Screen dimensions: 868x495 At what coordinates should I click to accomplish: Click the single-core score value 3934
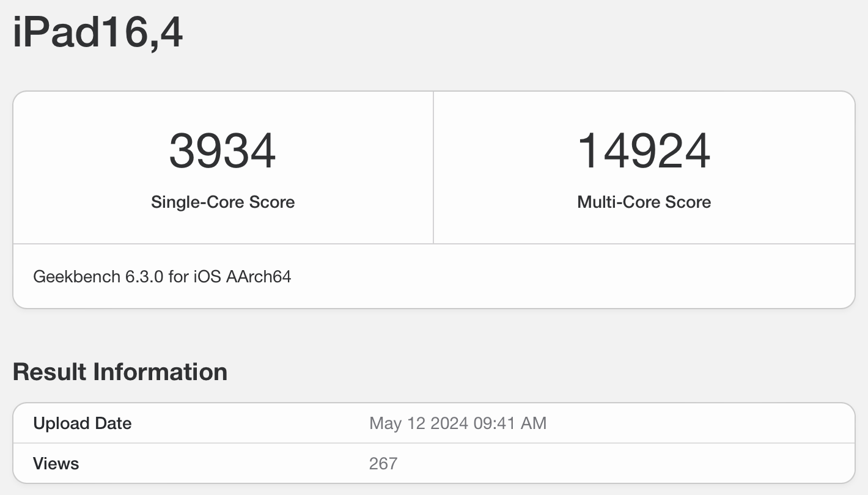pos(223,151)
